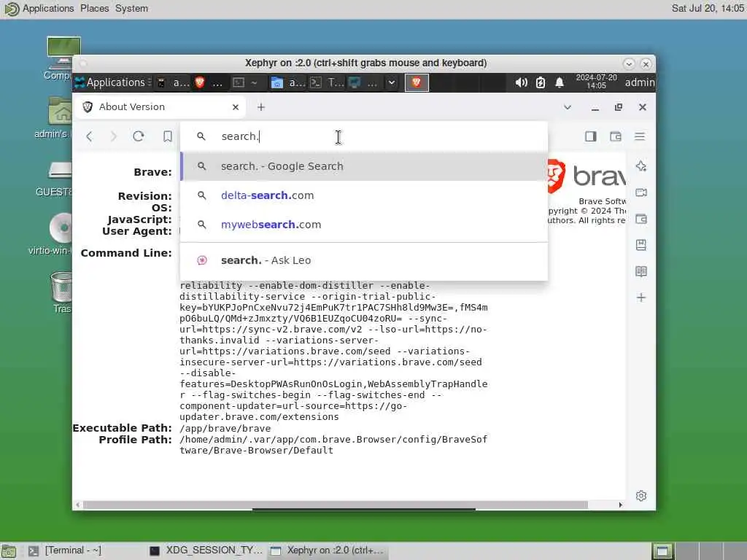The width and height of the screenshot is (747, 560).
Task: Click the host show-desktop icon
Action: click(9, 551)
